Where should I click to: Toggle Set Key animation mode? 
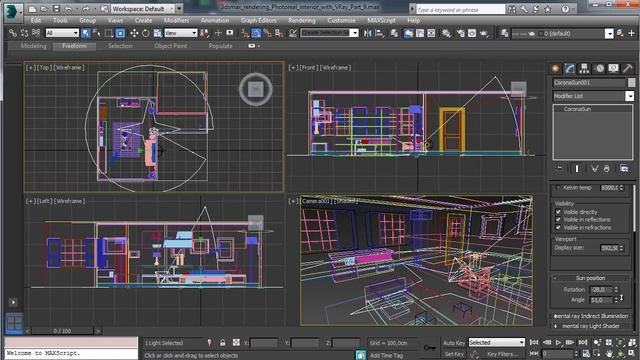(454, 354)
